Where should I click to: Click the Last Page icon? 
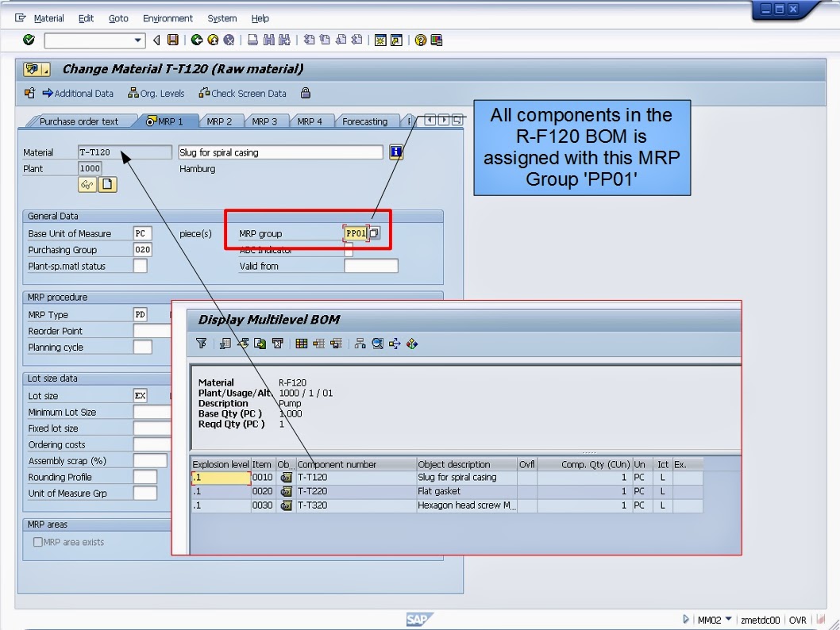point(356,40)
